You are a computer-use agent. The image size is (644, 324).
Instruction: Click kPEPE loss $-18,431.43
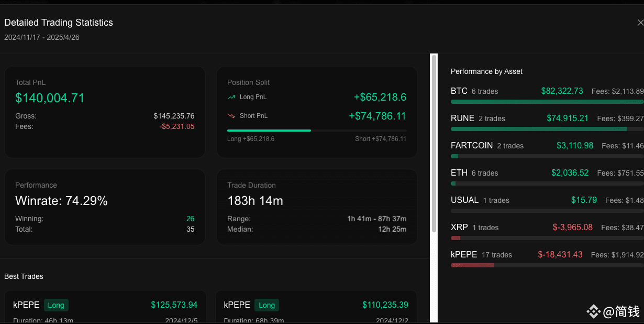coord(560,254)
